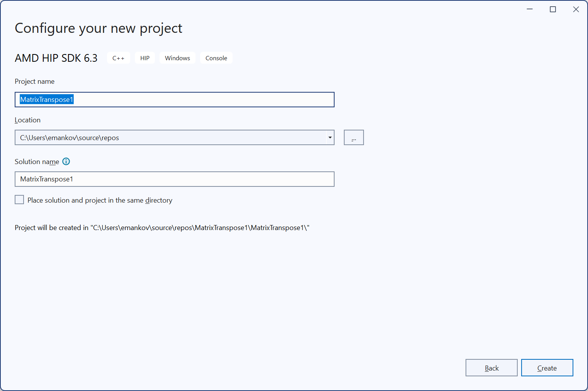588x391 pixels.
Task: Click Create to generate the project
Action: coord(547,368)
